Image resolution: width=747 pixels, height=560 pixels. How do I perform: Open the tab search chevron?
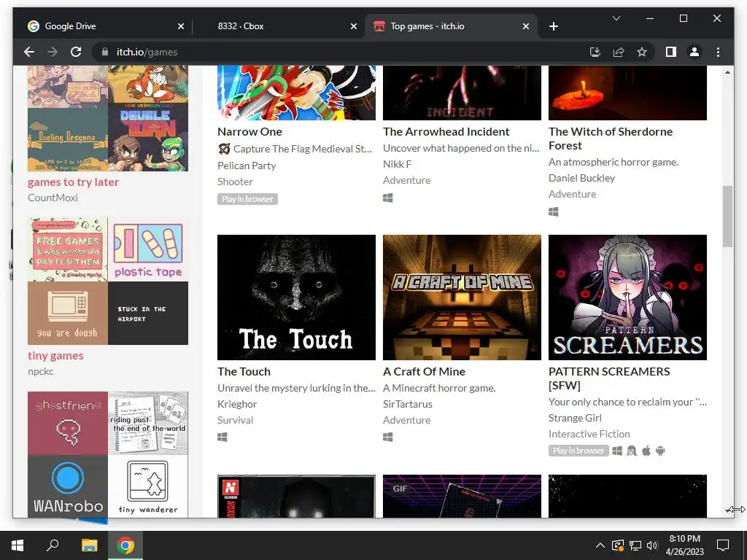(x=616, y=18)
